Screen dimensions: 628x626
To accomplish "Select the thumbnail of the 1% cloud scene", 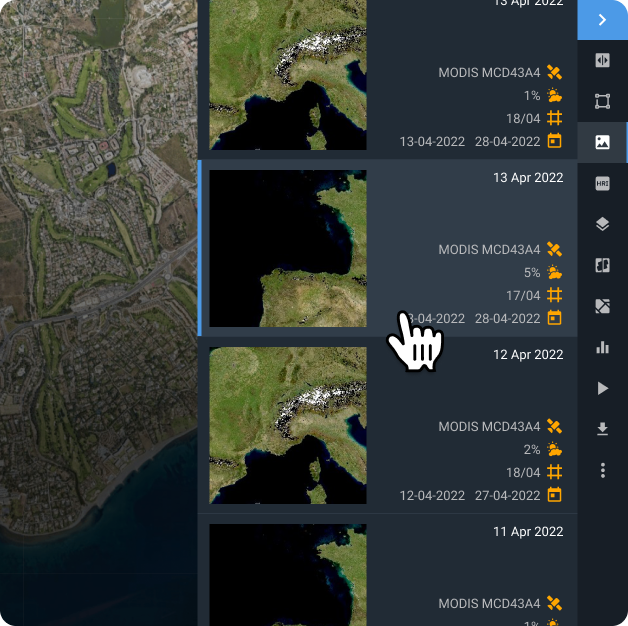I will [288, 75].
